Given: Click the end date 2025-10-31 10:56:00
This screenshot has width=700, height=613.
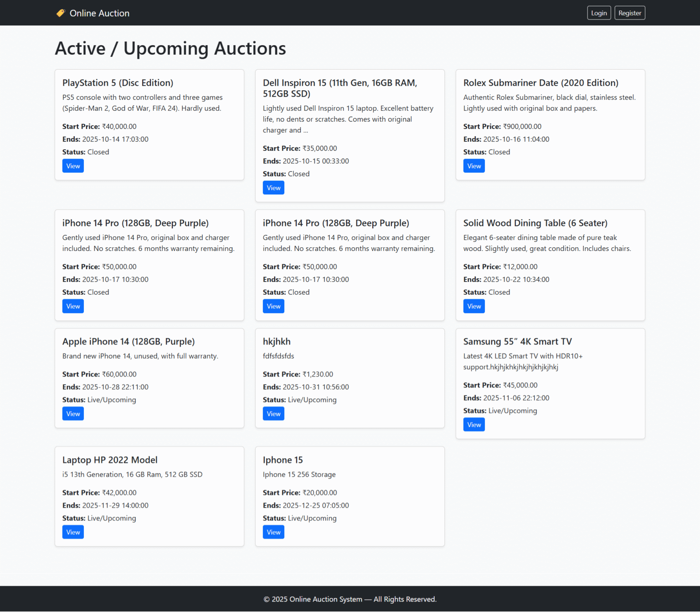Looking at the screenshot, I should pyautogui.click(x=316, y=387).
